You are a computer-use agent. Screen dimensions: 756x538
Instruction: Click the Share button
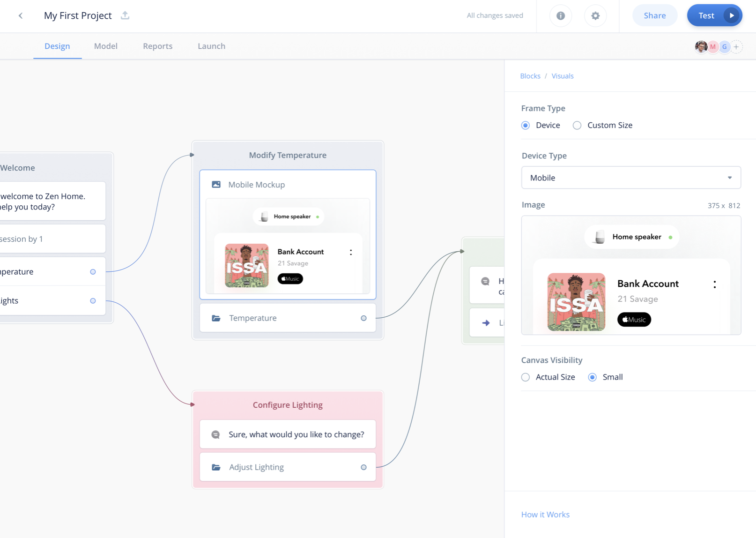click(654, 16)
